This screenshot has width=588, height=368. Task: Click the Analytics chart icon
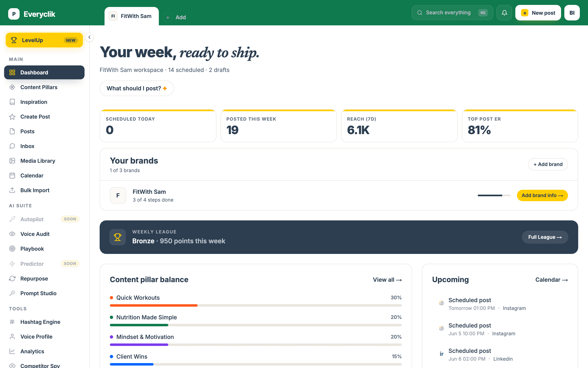click(12, 351)
